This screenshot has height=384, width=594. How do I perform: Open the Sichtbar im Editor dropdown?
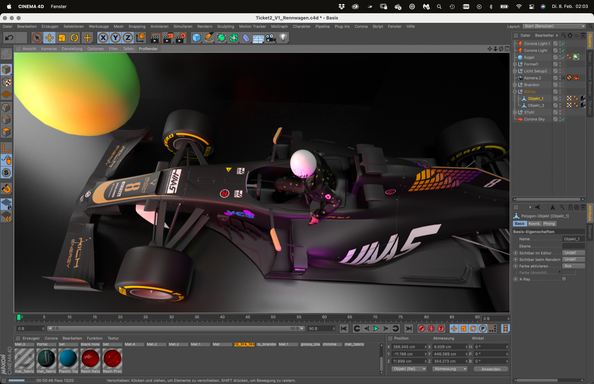click(574, 253)
